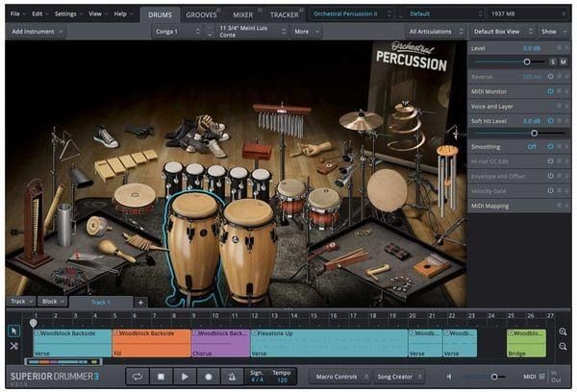
Task: Switch to the MIXER tab
Action: 243,14
